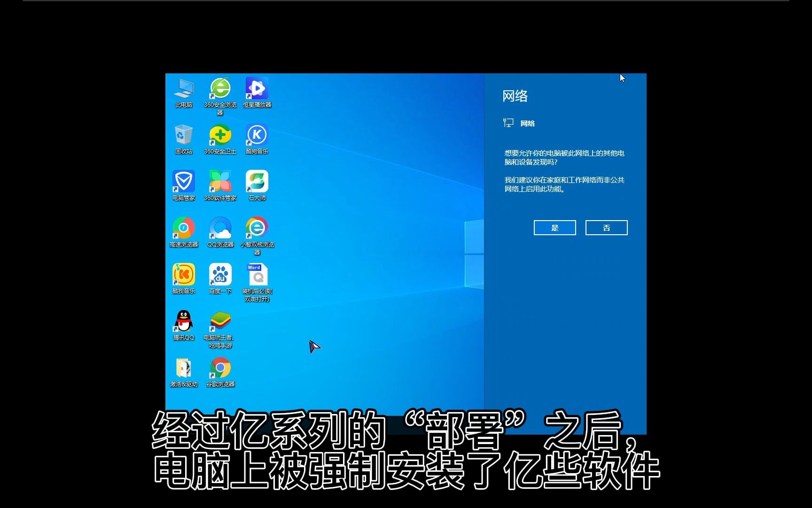The image size is (812, 508).
Task: Click the 百度一下 shortcut
Action: click(x=220, y=279)
